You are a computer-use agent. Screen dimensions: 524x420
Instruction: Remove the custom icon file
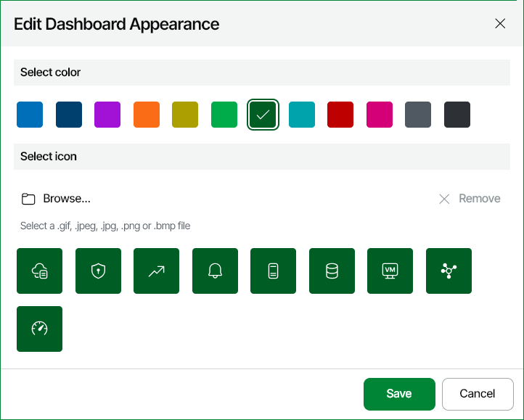470,199
